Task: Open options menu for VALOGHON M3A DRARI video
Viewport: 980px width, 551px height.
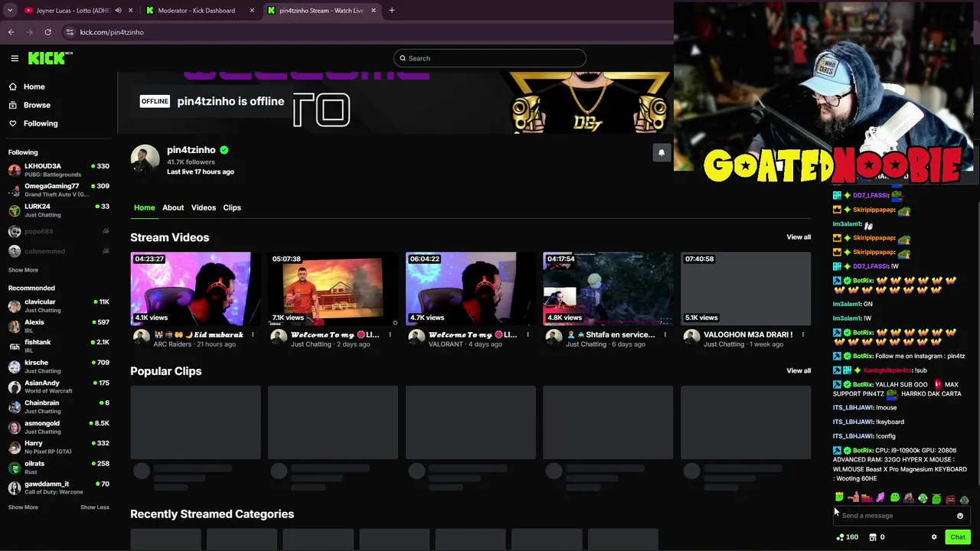Action: (x=803, y=334)
